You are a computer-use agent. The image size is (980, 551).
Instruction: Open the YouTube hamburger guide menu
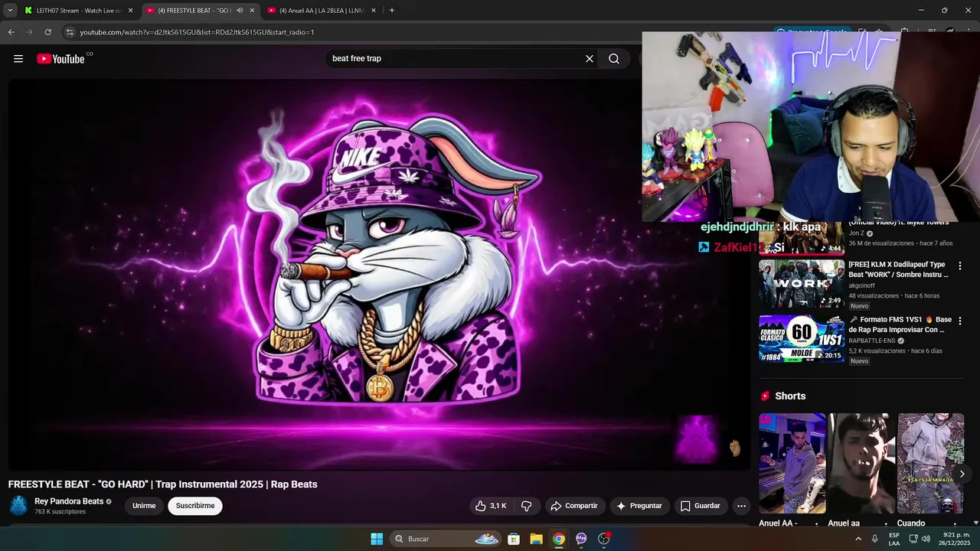click(x=18, y=59)
